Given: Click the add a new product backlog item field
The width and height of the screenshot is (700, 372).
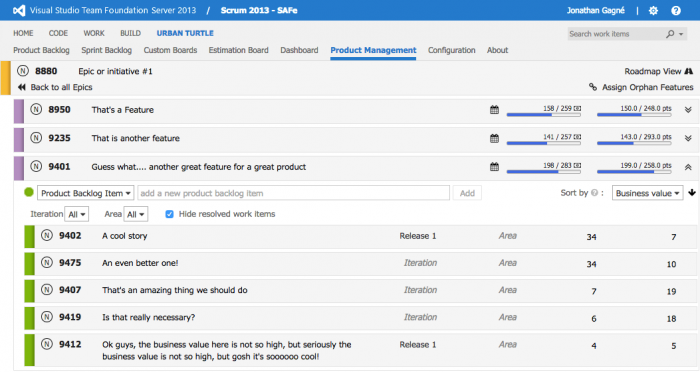Looking at the screenshot, I should [293, 193].
